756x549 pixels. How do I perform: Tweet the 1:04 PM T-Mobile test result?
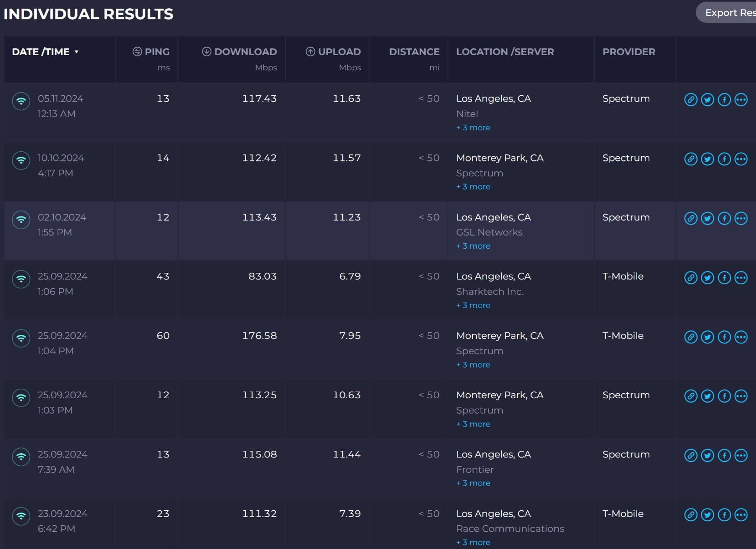(708, 337)
